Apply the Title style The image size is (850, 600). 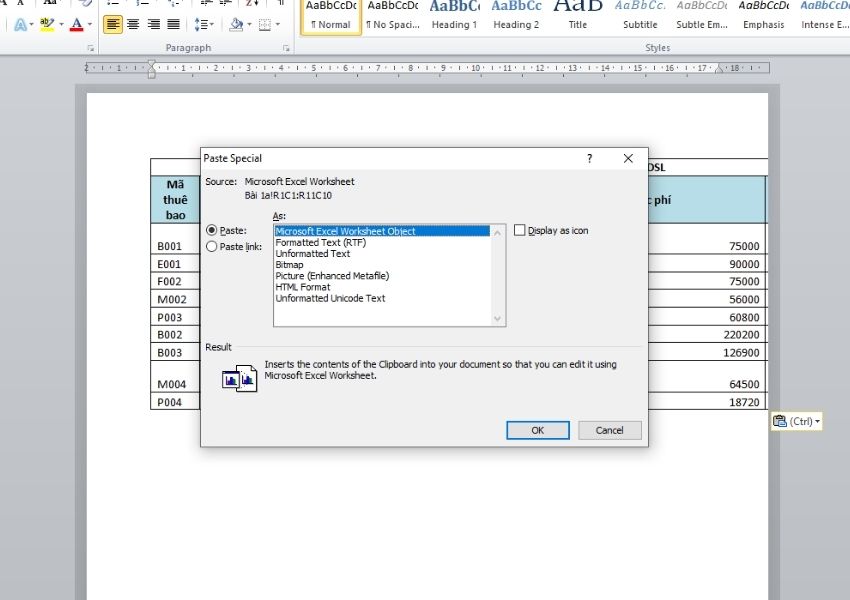578,16
